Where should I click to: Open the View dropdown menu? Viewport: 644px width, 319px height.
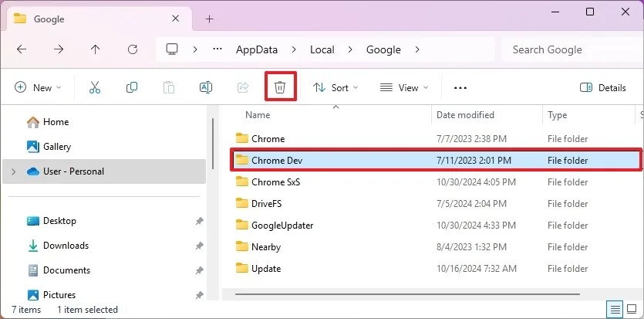tap(404, 87)
